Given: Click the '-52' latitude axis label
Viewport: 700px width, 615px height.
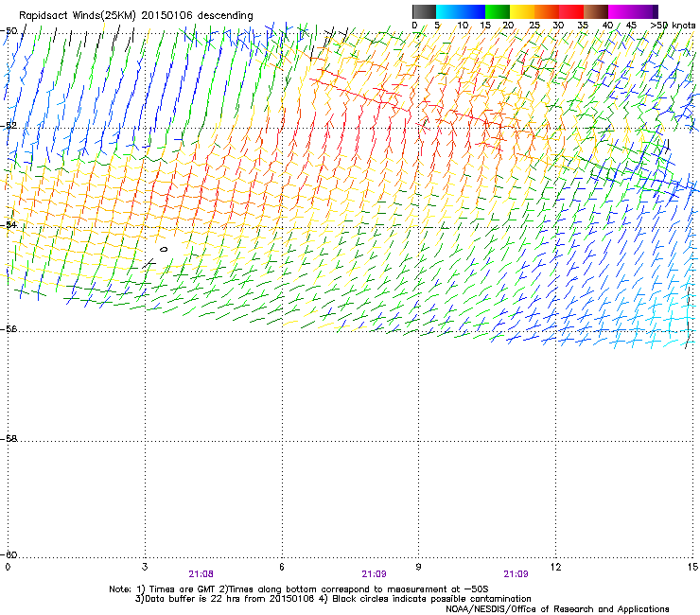Looking at the screenshot, I should click(x=9, y=126).
